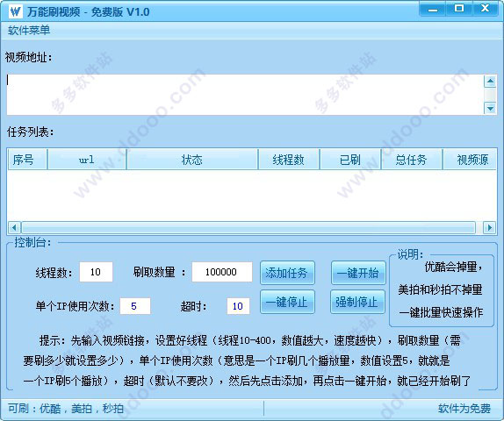This screenshot has height=421, width=504.
Task: Close the 万能刷视频 window
Action: point(485,9)
